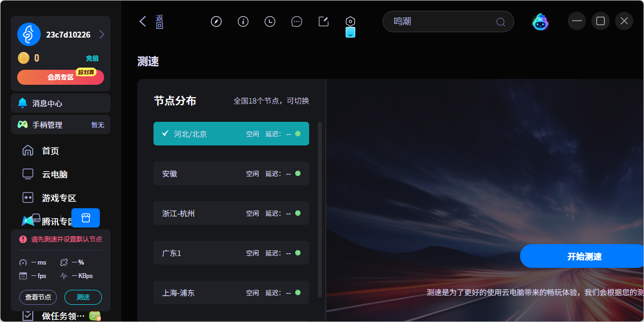The width and height of the screenshot is (644, 322).
Task: Open the clock history icon
Action: pyautogui.click(x=270, y=21)
